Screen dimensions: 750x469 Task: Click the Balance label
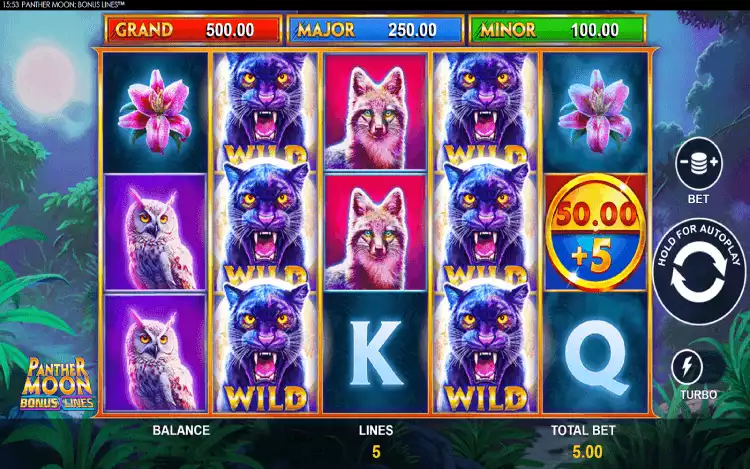click(181, 430)
